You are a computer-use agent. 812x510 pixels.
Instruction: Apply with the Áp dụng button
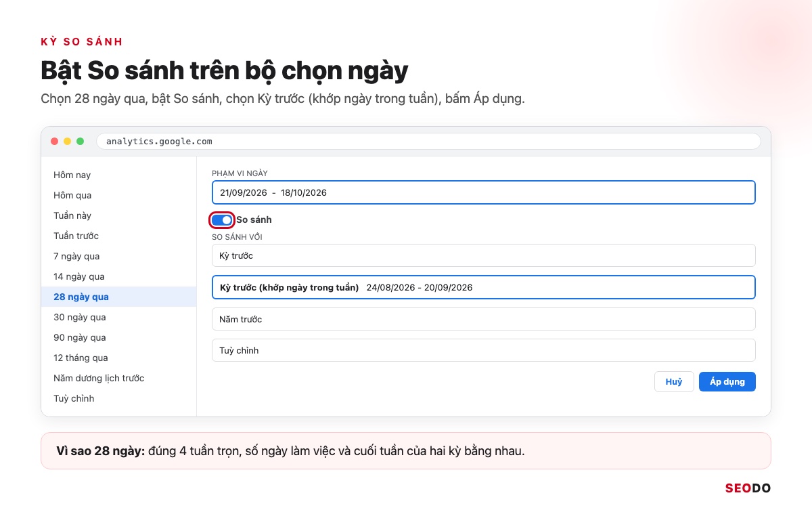727,381
